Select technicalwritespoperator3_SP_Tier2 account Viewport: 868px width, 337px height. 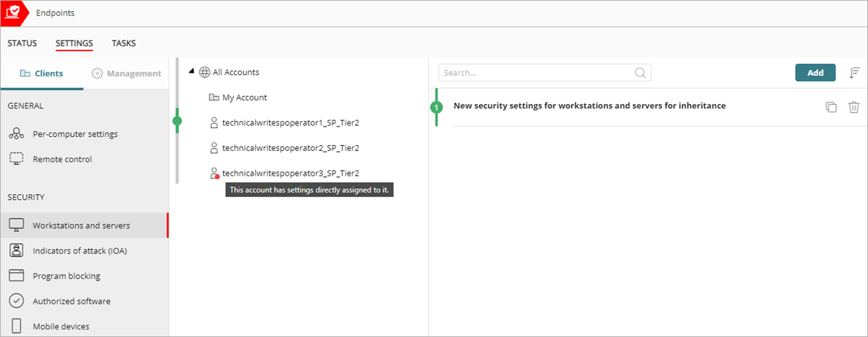click(290, 173)
